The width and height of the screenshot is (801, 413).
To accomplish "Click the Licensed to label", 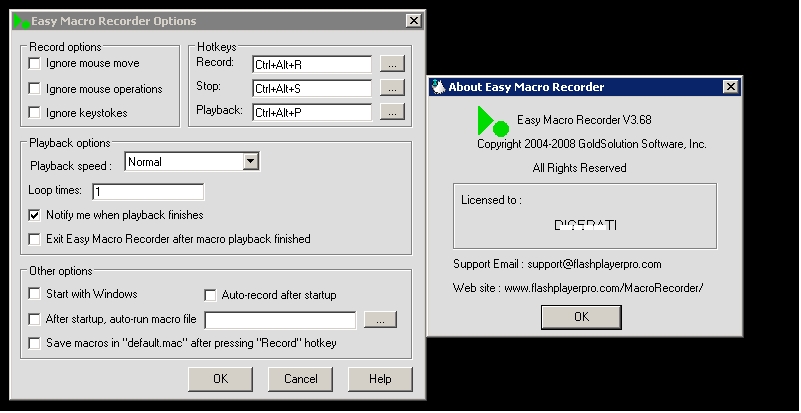I will click(x=491, y=200).
